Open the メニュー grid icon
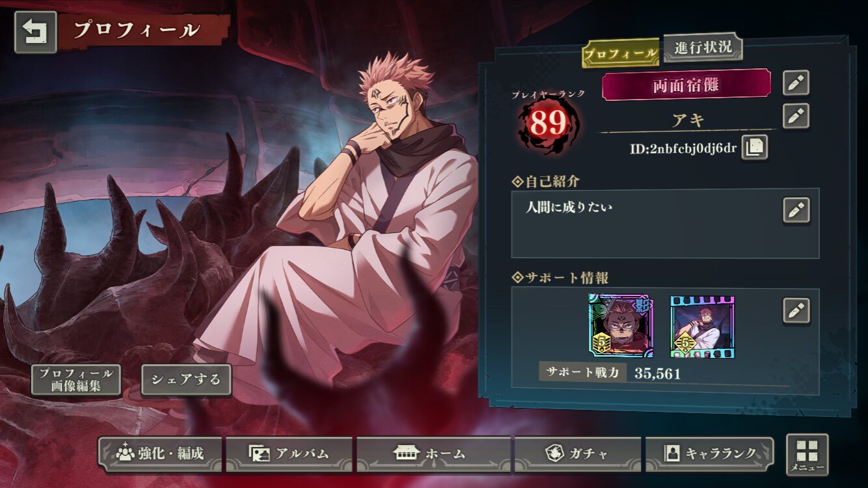The image size is (868, 488). tap(807, 454)
